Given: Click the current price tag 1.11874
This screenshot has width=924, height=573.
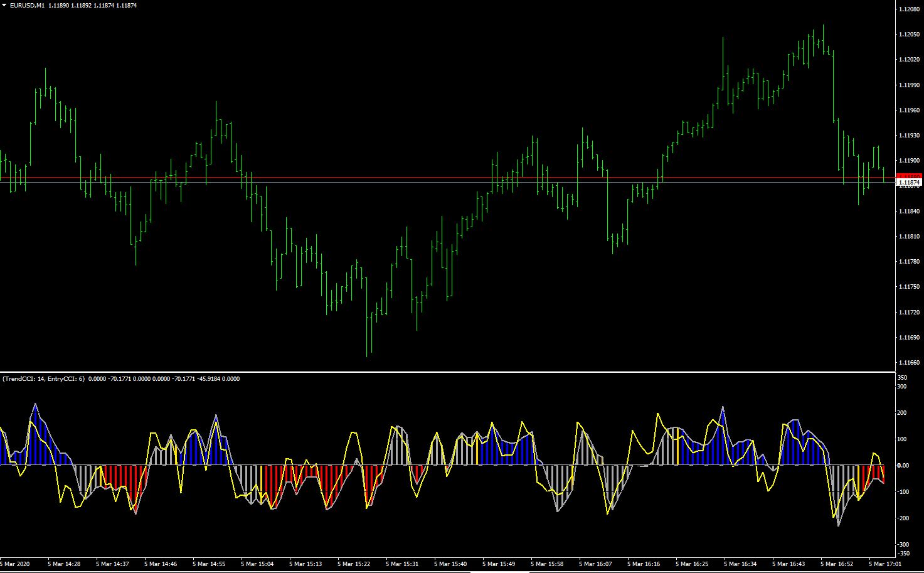Looking at the screenshot, I should click(909, 183).
